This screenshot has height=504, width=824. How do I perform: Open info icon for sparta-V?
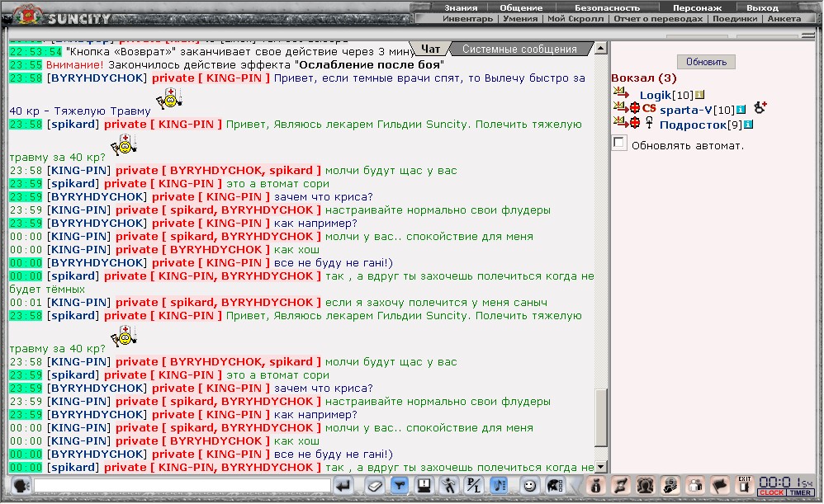tap(741, 110)
